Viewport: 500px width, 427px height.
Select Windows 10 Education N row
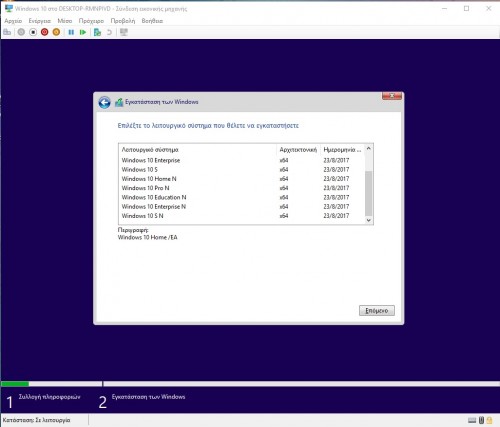pos(242,197)
